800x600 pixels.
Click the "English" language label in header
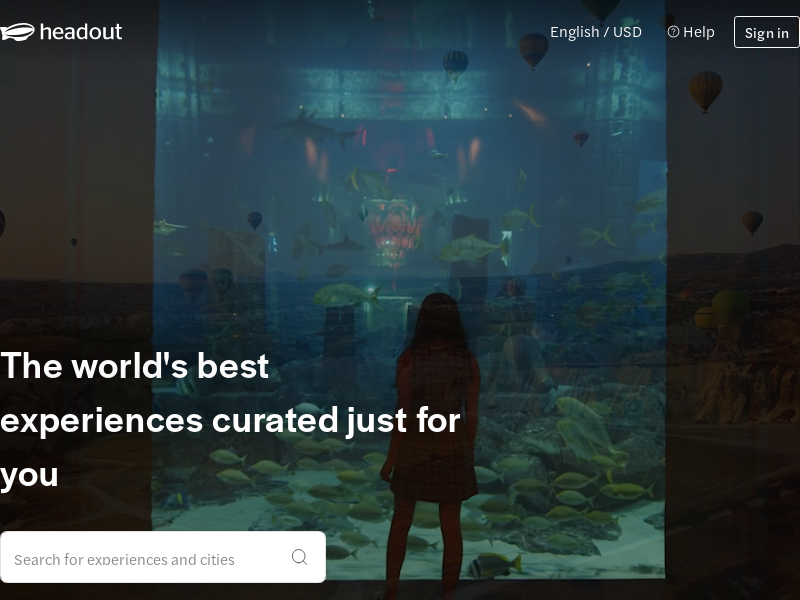pos(574,32)
